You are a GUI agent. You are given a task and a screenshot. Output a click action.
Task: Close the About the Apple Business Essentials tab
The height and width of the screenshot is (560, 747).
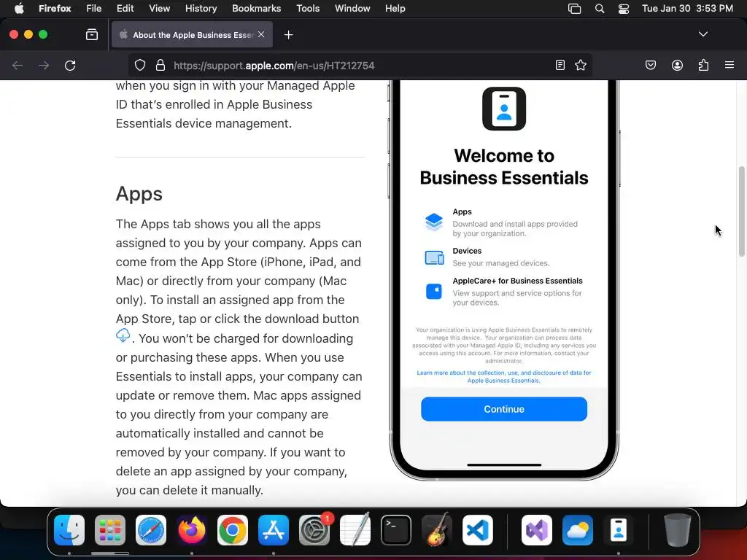point(261,34)
